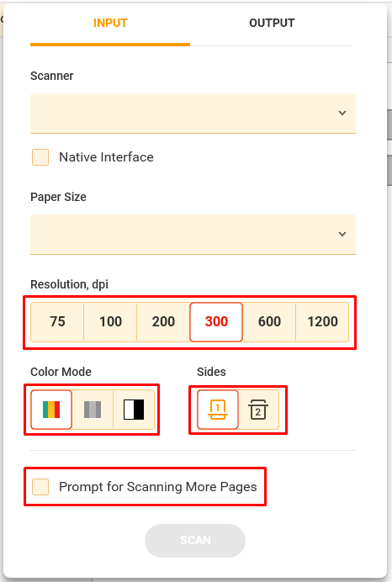
Task: Select single-sided scanning icon
Action: (218, 410)
